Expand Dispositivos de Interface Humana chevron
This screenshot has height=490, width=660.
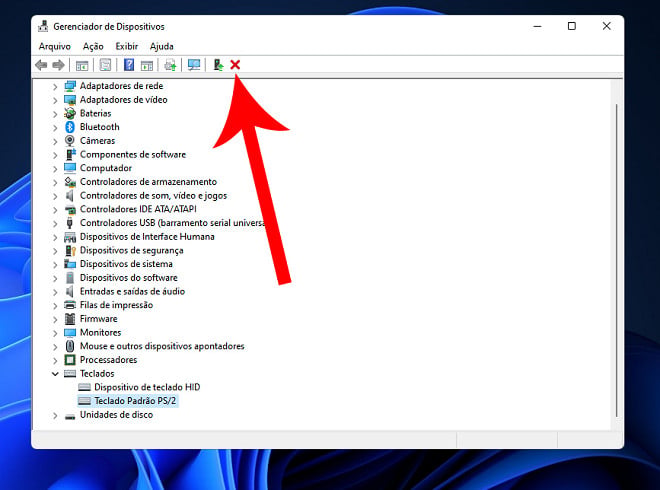pos(55,237)
